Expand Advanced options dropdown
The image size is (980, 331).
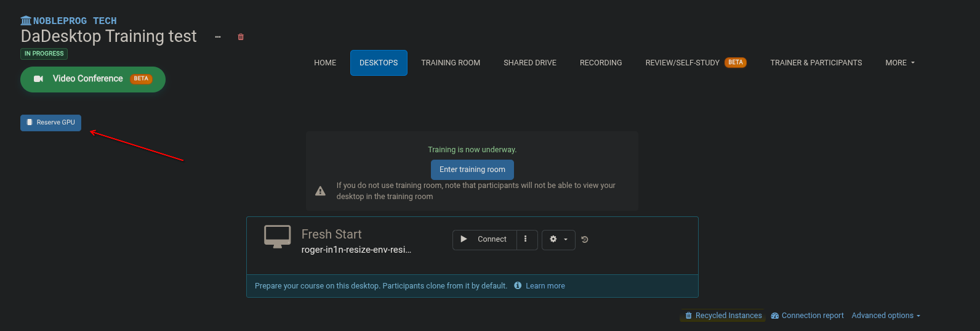(x=886, y=316)
